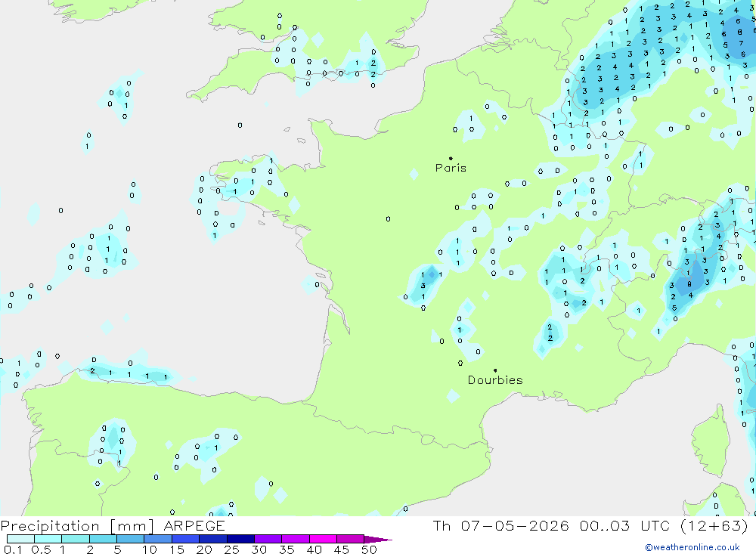The image size is (756, 554).
Task: Click the legend scale number 30
Action: [x=259, y=549]
